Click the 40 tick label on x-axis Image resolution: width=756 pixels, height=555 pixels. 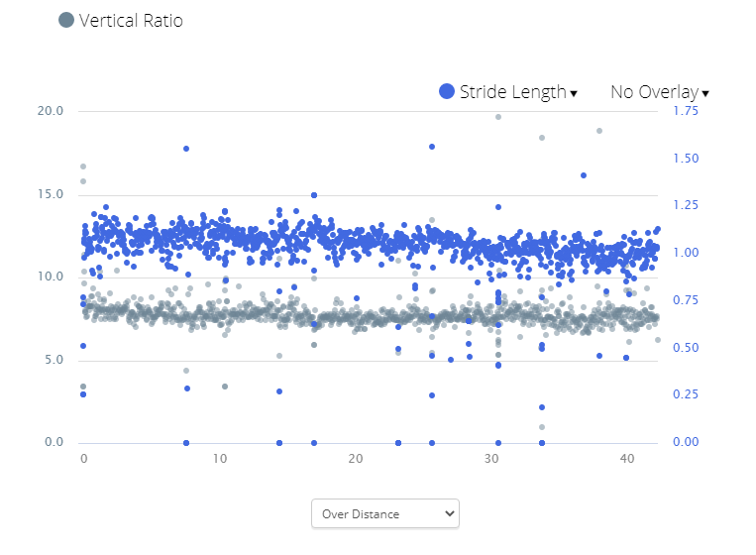(625, 459)
